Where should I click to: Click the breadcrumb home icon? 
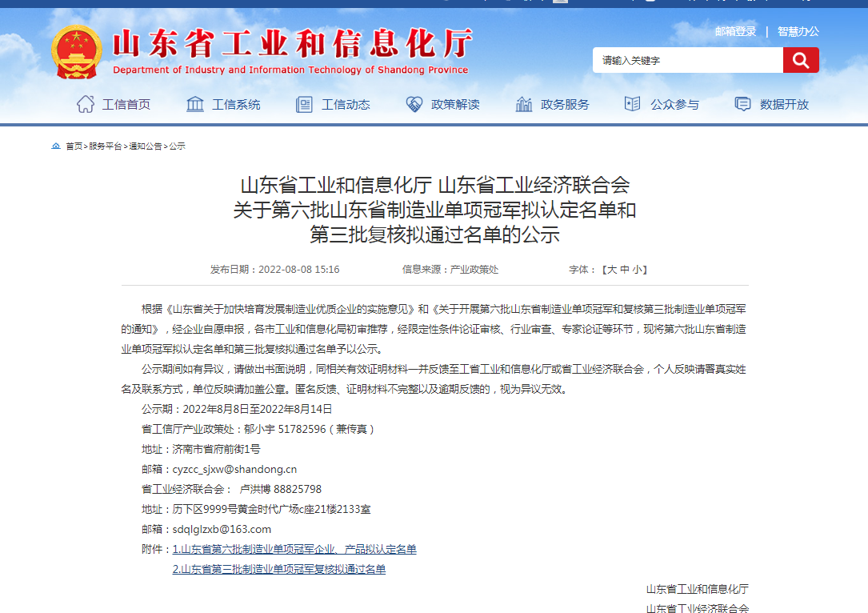(56, 146)
